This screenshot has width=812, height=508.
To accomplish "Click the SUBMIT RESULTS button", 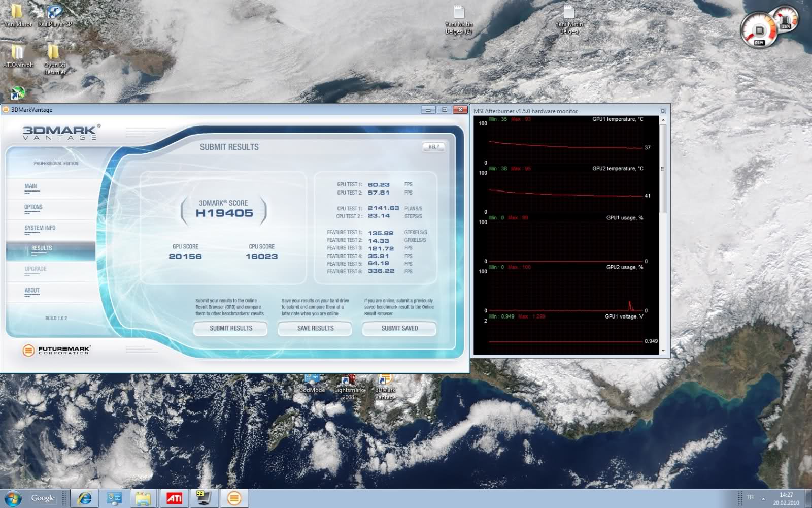I will [x=230, y=328].
